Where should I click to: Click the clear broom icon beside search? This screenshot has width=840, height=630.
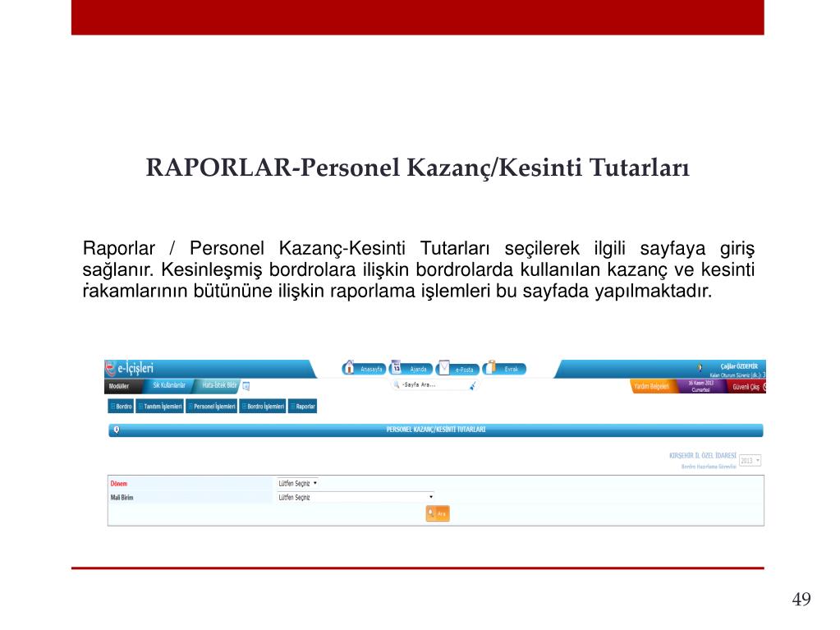pyautogui.click(x=472, y=386)
